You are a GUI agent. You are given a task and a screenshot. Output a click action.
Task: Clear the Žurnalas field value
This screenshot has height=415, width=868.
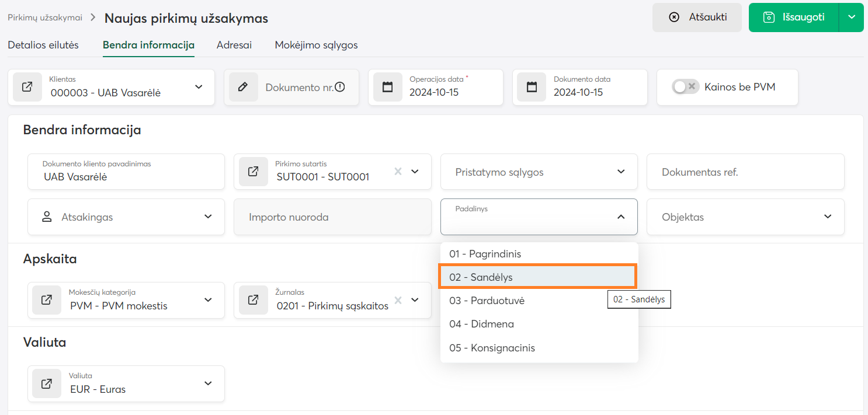pos(398,300)
